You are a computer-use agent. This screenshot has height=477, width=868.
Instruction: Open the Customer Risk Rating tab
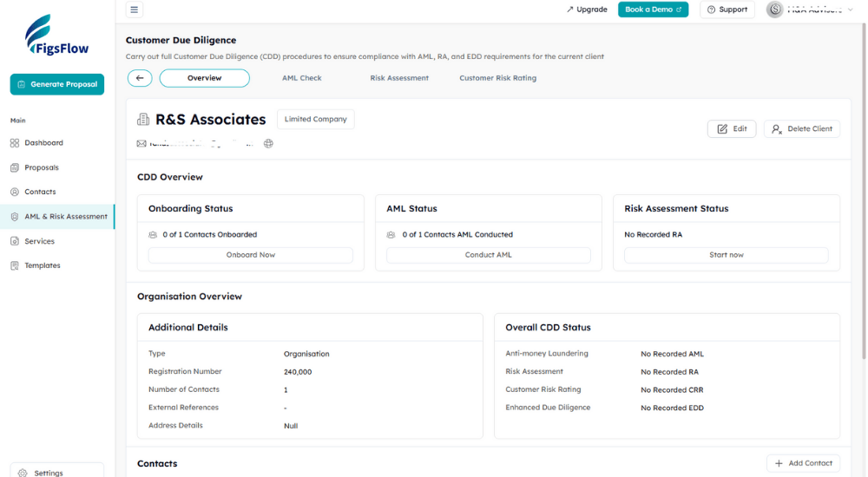point(497,78)
